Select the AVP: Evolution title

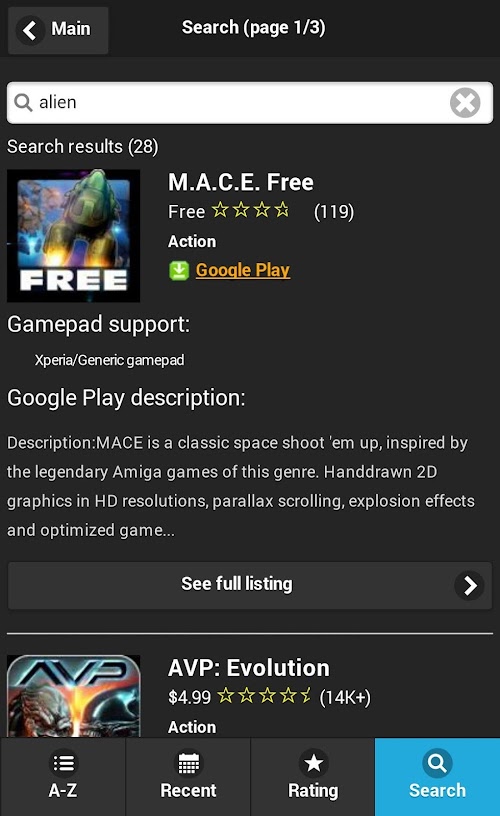point(249,668)
